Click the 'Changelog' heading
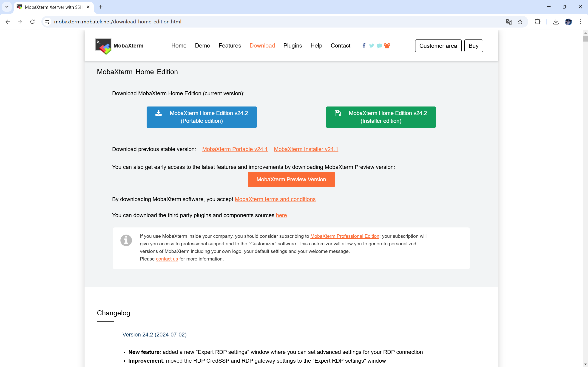588x367 pixels. [114, 313]
